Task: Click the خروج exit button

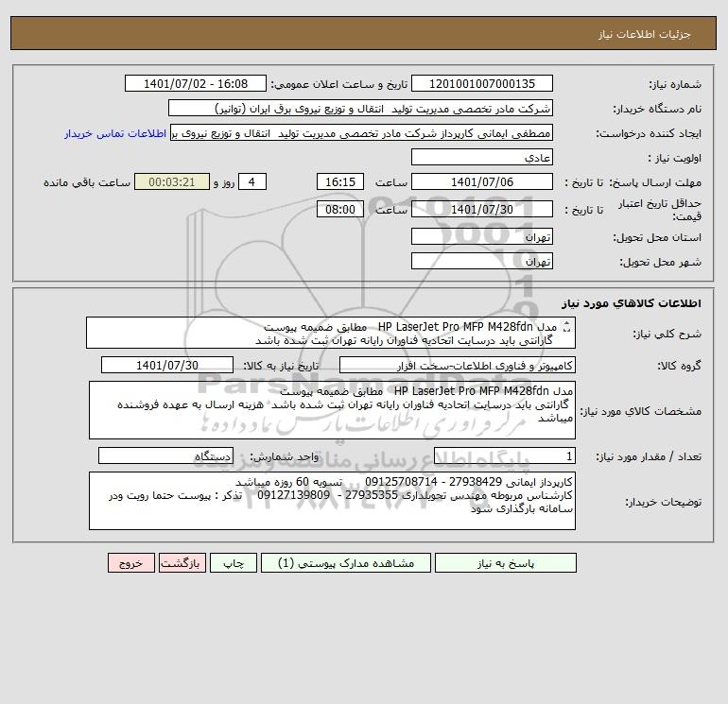Action: 131,563
